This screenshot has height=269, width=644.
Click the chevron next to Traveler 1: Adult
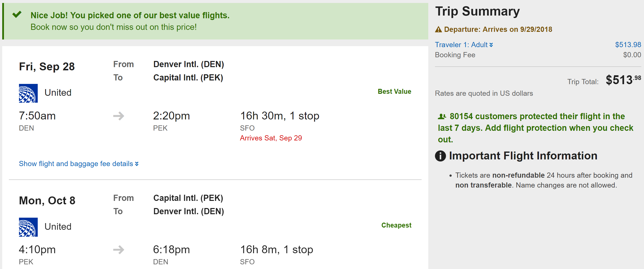tap(491, 45)
